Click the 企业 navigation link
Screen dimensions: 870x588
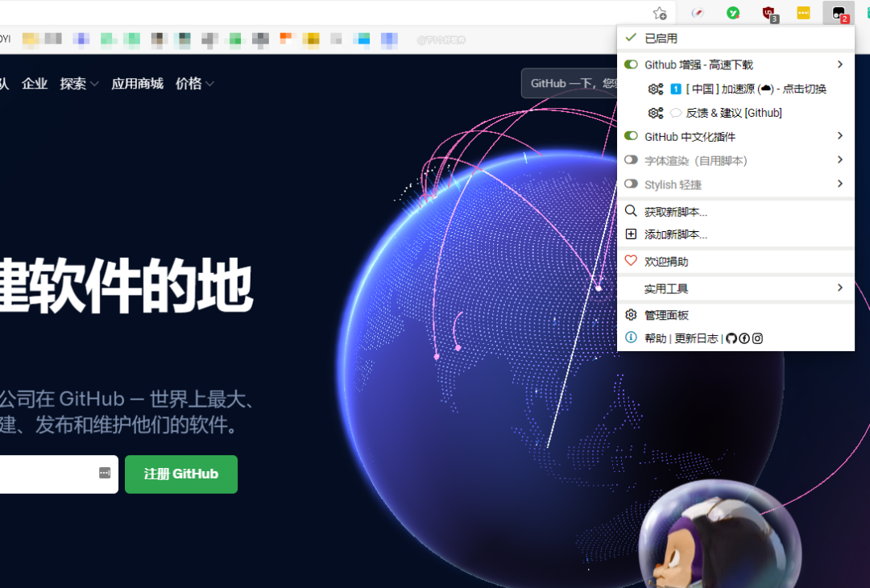(35, 84)
